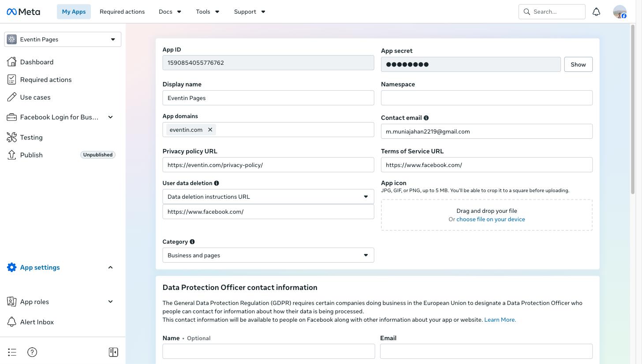The height and width of the screenshot is (364, 642).
Task: Click the Testing tools icon
Action: click(x=12, y=137)
